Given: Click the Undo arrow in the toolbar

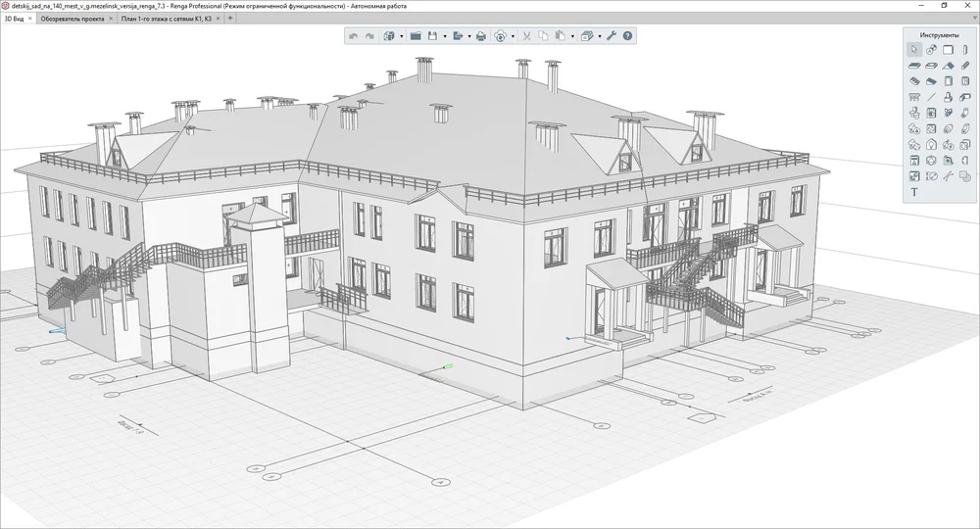Looking at the screenshot, I should click(354, 36).
